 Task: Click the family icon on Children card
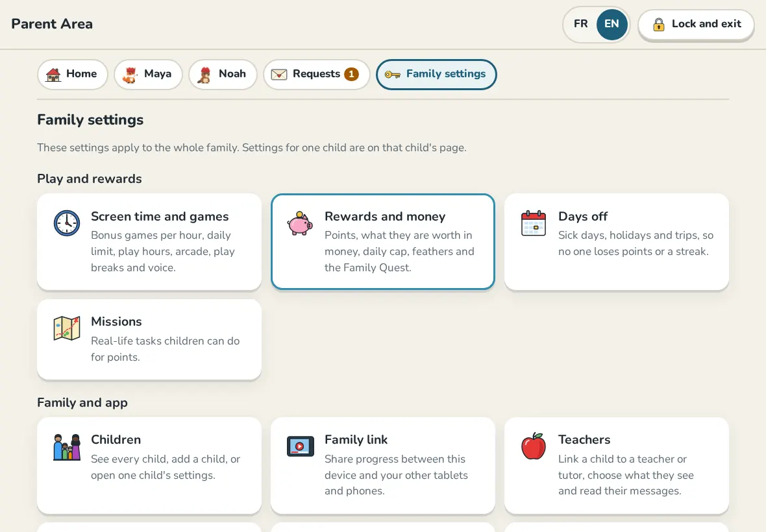[66, 447]
